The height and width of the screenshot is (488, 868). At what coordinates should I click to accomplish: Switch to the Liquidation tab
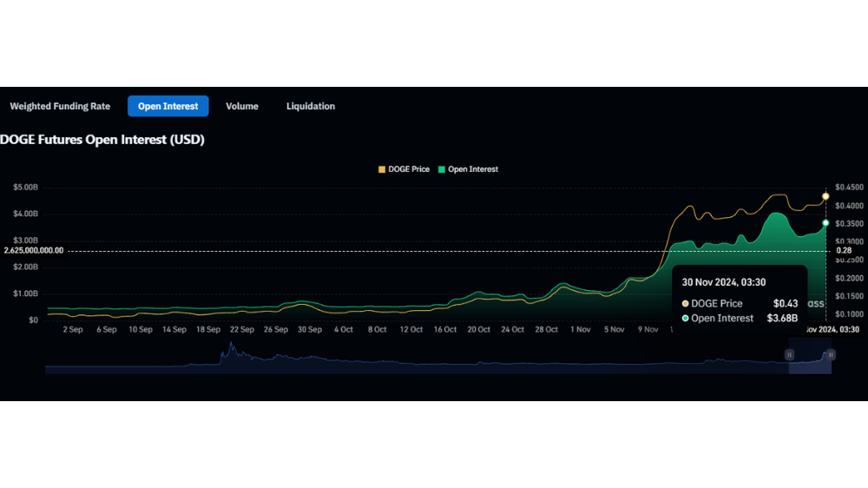[311, 106]
